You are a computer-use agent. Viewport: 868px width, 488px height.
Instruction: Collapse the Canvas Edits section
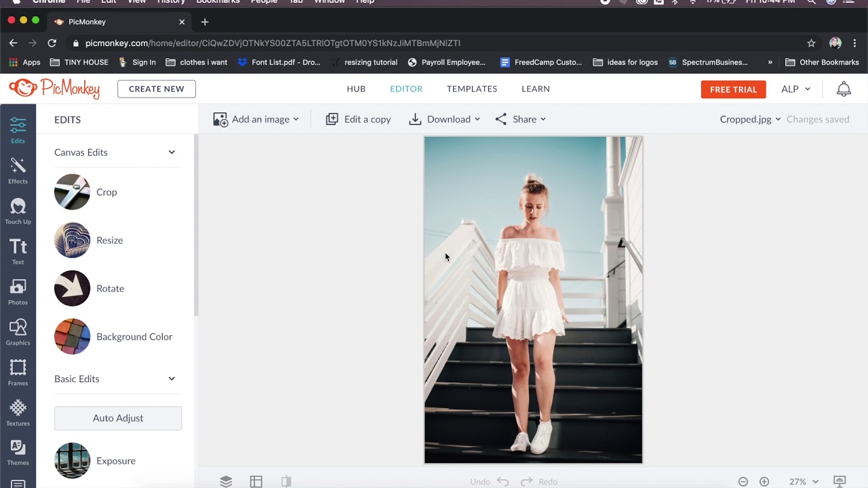(x=172, y=152)
